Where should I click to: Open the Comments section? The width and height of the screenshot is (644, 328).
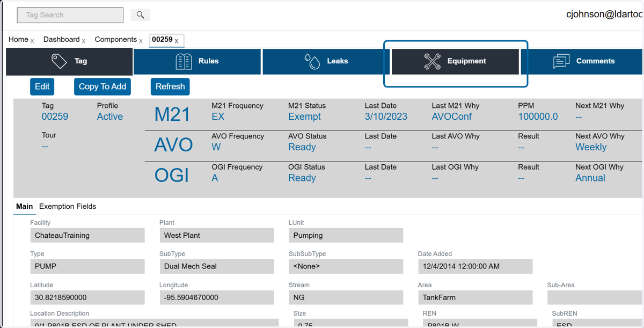click(582, 61)
